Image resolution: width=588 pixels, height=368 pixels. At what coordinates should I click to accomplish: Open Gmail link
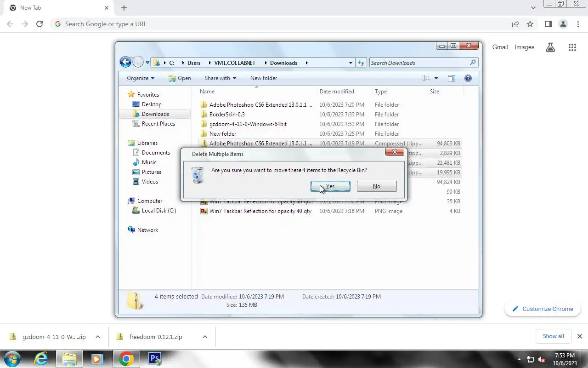[500, 47]
